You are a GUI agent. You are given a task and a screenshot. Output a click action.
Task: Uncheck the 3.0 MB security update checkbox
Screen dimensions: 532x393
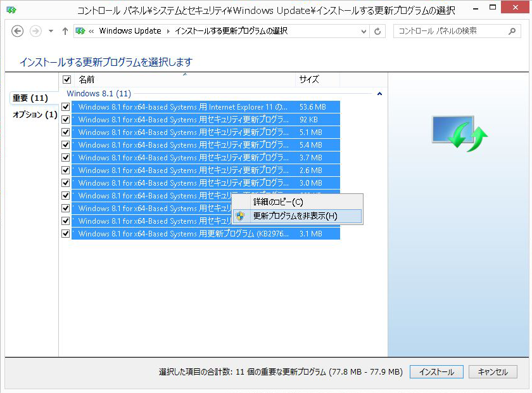[66, 183]
